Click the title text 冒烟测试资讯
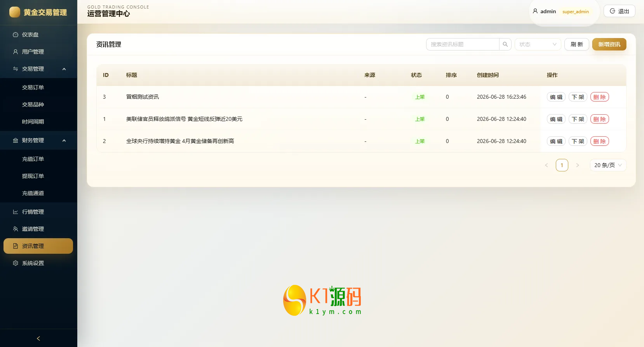Viewport: 644px width, 347px height. click(143, 97)
